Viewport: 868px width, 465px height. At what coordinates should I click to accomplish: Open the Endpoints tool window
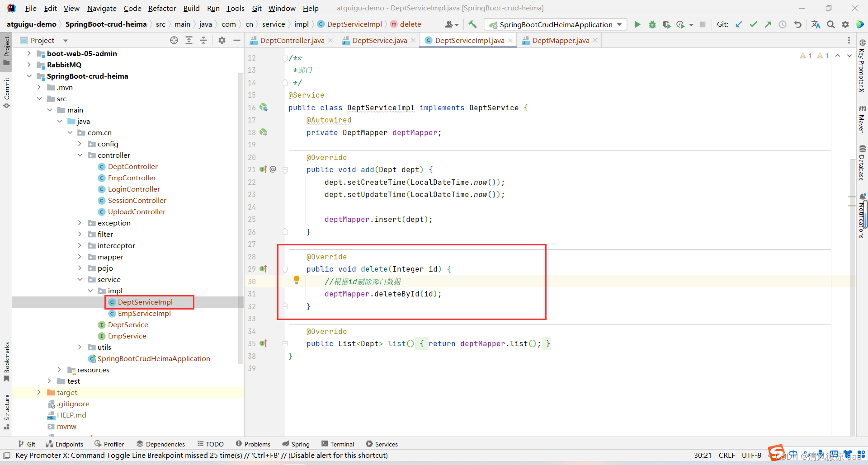click(64, 444)
